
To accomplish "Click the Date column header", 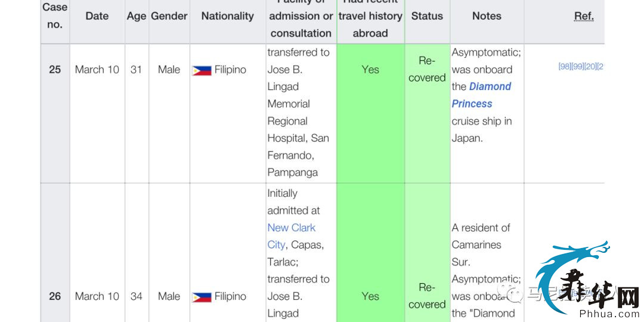I will click(x=97, y=16).
